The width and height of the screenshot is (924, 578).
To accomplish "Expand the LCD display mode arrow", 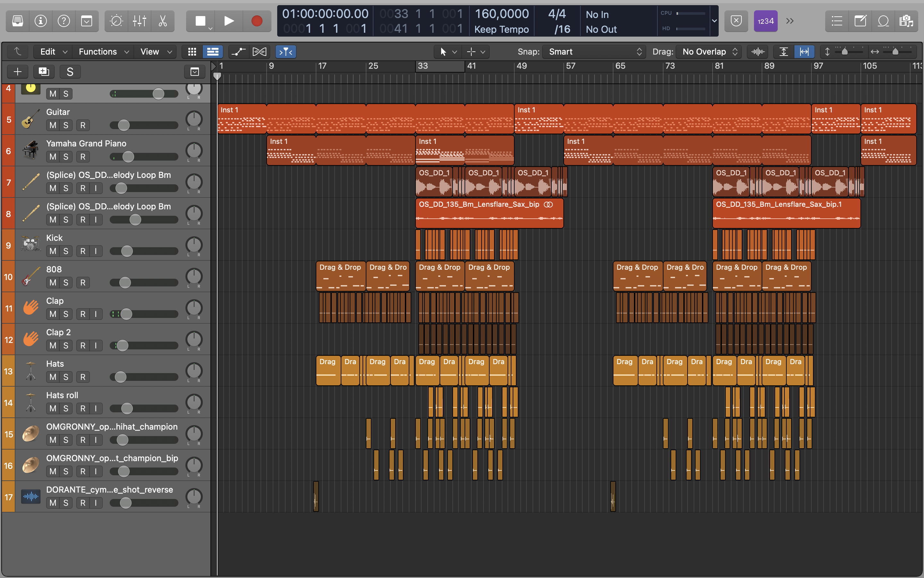I will point(714,21).
